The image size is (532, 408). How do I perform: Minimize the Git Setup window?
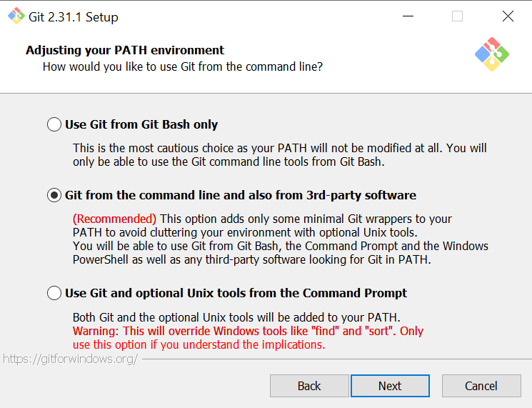pos(408,16)
